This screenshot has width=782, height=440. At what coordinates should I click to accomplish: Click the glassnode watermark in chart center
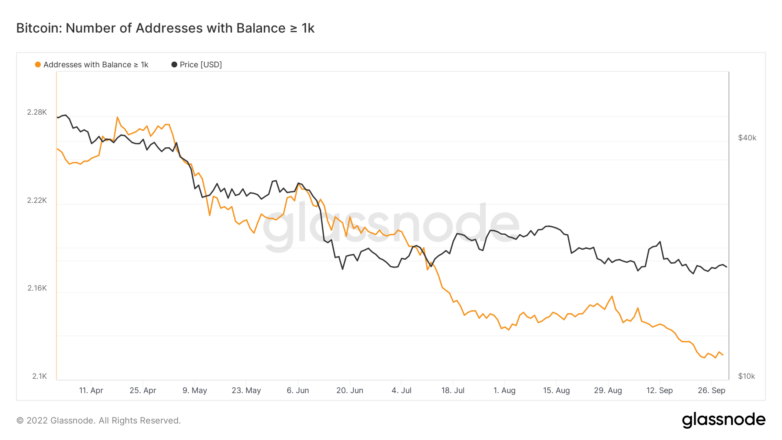391,227
